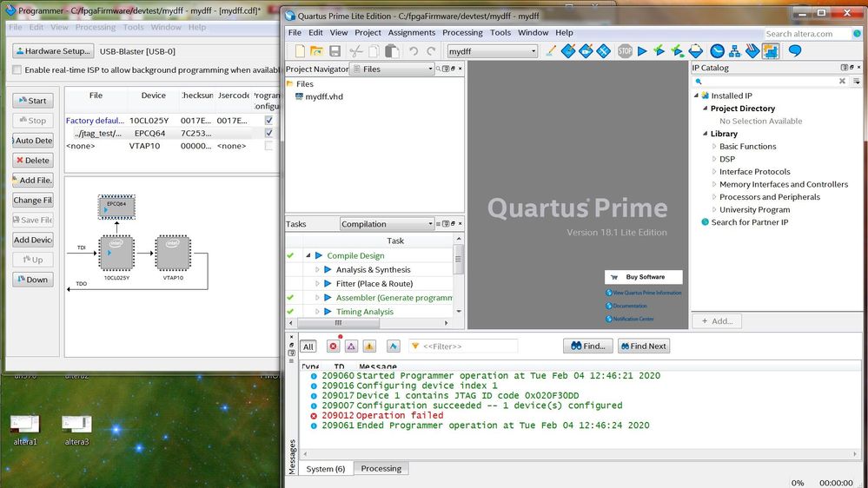Click the New File toolbar icon
The image size is (868, 488).
click(x=301, y=51)
